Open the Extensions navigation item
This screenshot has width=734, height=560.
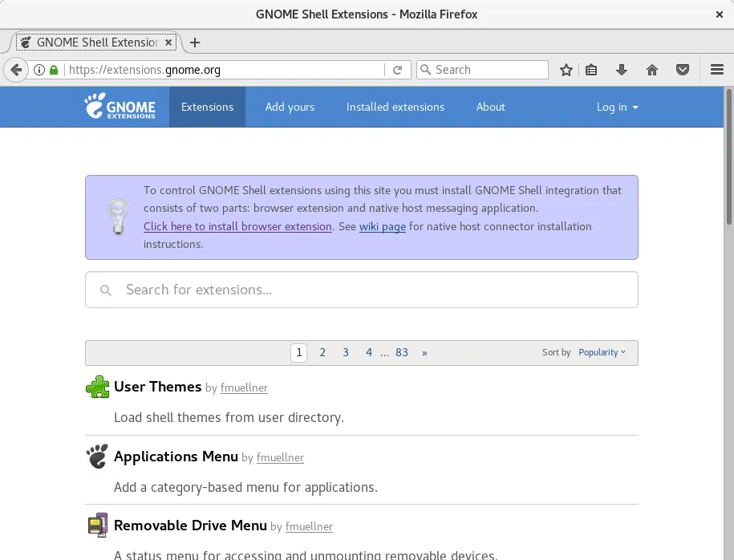(x=208, y=107)
